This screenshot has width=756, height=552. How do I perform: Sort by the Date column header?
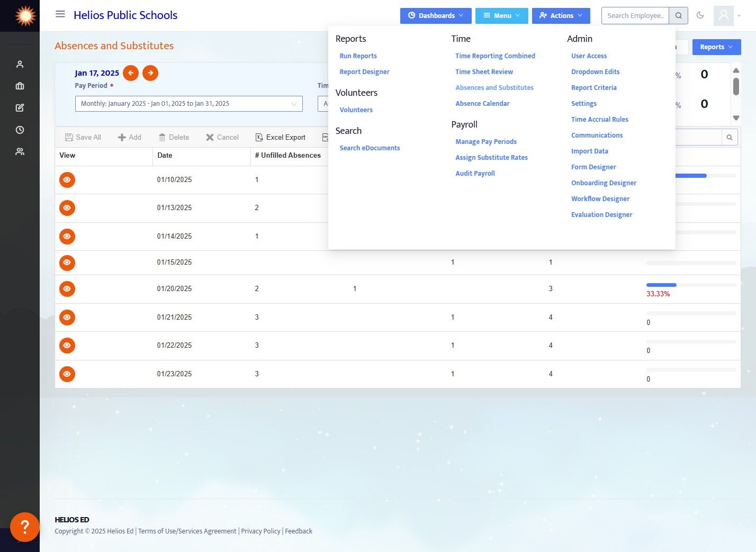click(202, 156)
